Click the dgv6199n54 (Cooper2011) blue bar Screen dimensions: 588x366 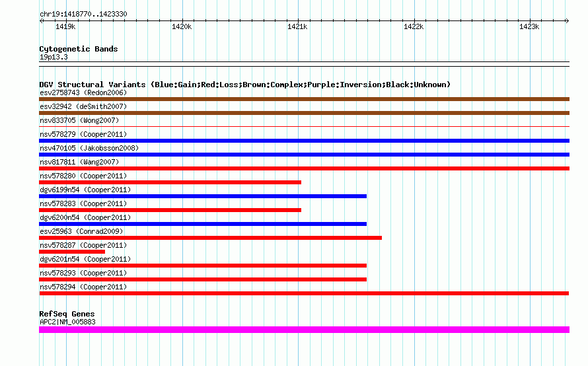coord(203,196)
